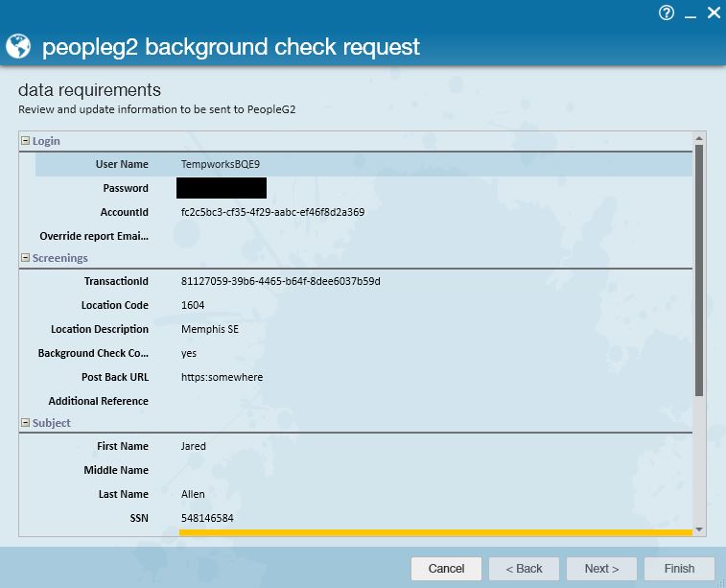Select the Middle Name label
The height and width of the screenshot is (588, 726).
tap(116, 470)
